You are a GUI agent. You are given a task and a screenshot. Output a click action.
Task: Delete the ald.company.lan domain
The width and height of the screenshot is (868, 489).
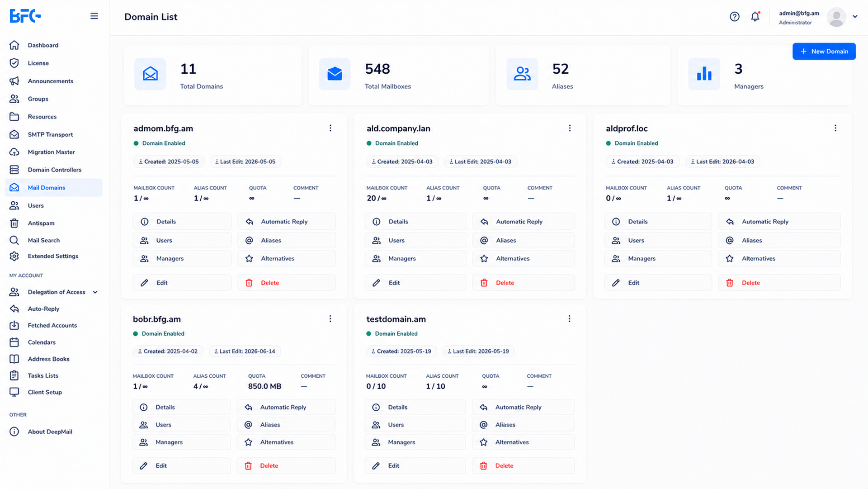pos(524,283)
